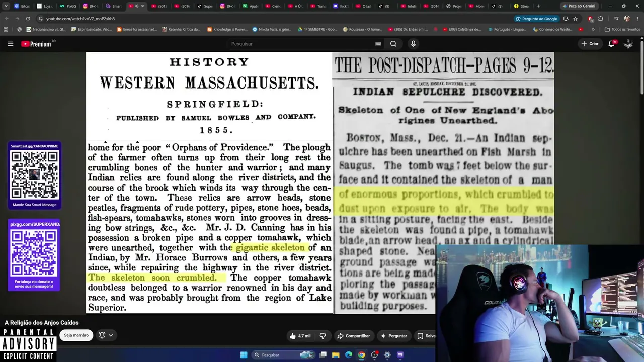
Task: Open Task View on the taskbar
Action: 323,355
